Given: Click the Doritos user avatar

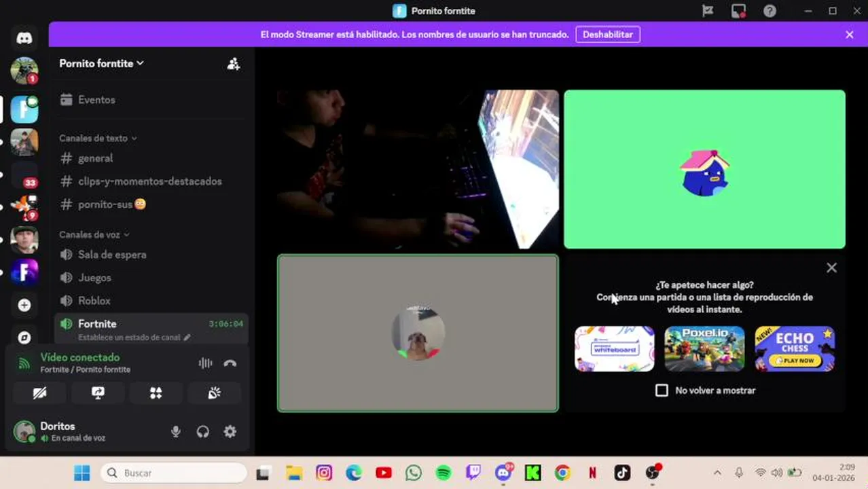Looking at the screenshot, I should pos(24,431).
